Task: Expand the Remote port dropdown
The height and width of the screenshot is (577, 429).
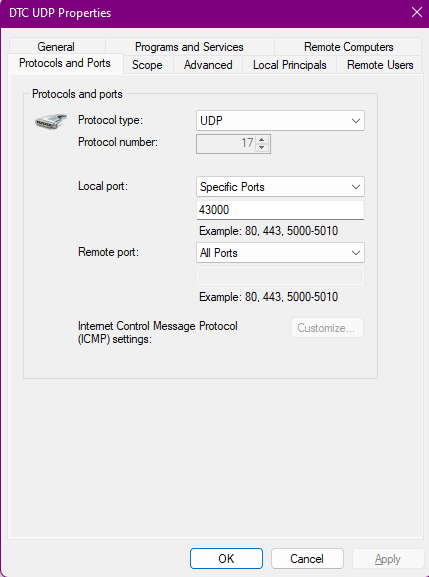Action: (x=280, y=253)
